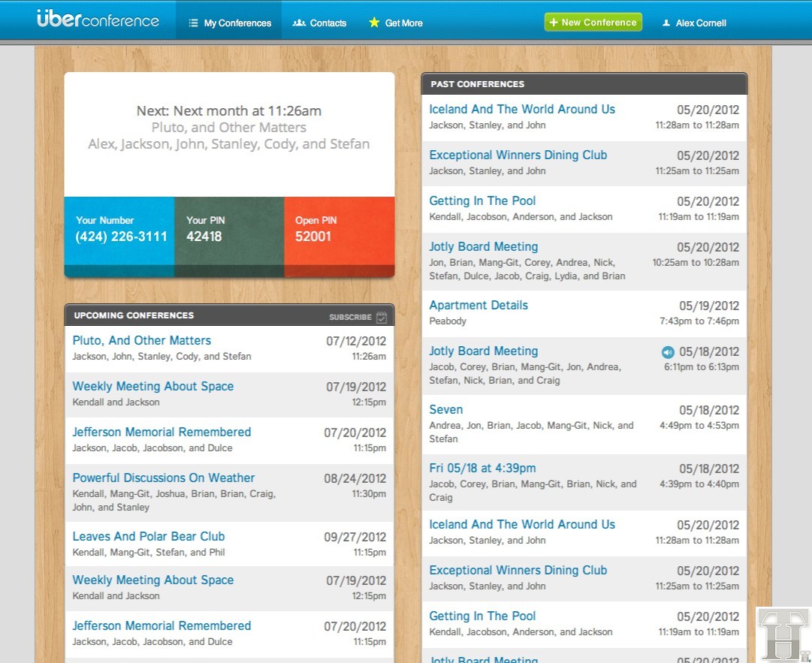Open Leaves And Polar Bear Club conference
Viewport: 812px width, 663px height.
pos(148,537)
